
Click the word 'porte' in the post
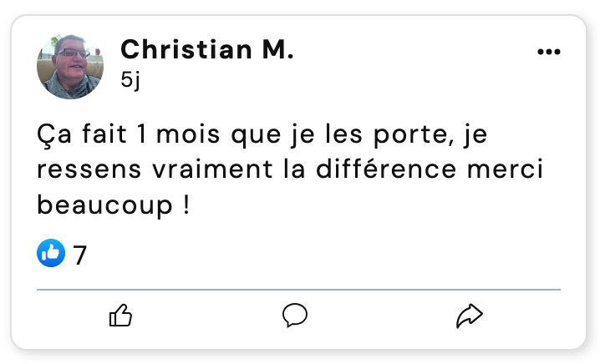416,134
